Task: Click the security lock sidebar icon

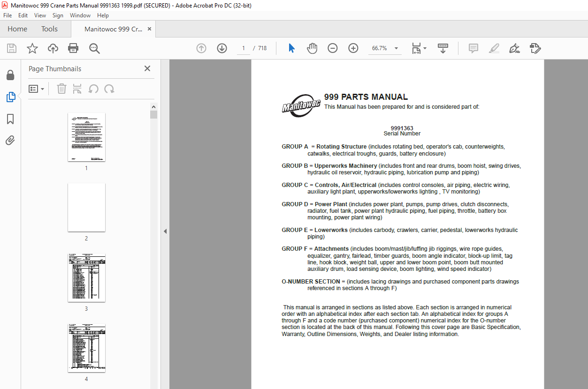Action: click(10, 75)
